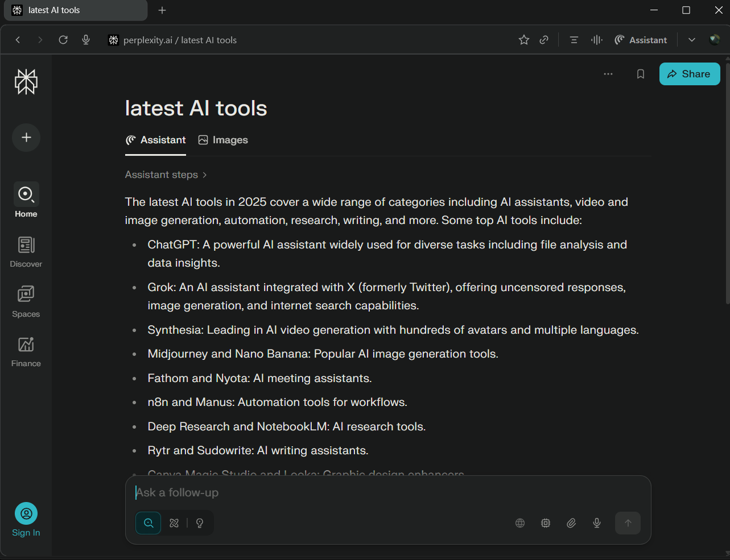Open the profile avatar in toolbar

click(x=715, y=40)
